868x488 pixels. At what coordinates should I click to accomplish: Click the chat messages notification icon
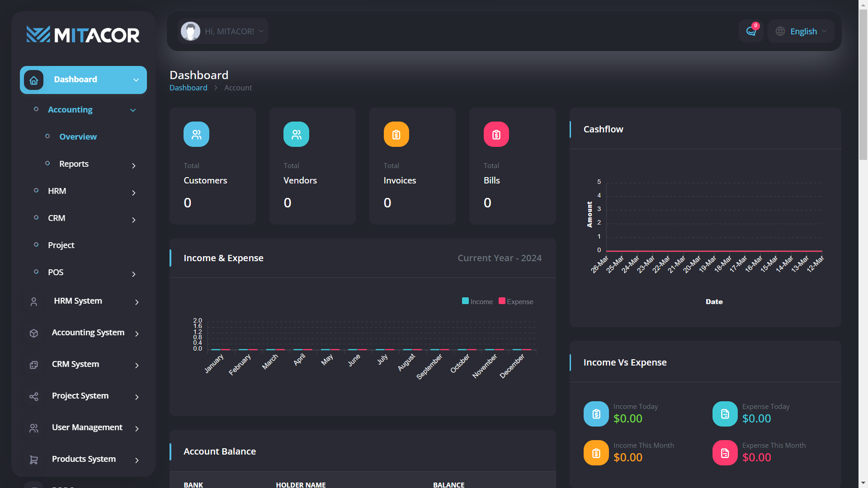click(751, 31)
